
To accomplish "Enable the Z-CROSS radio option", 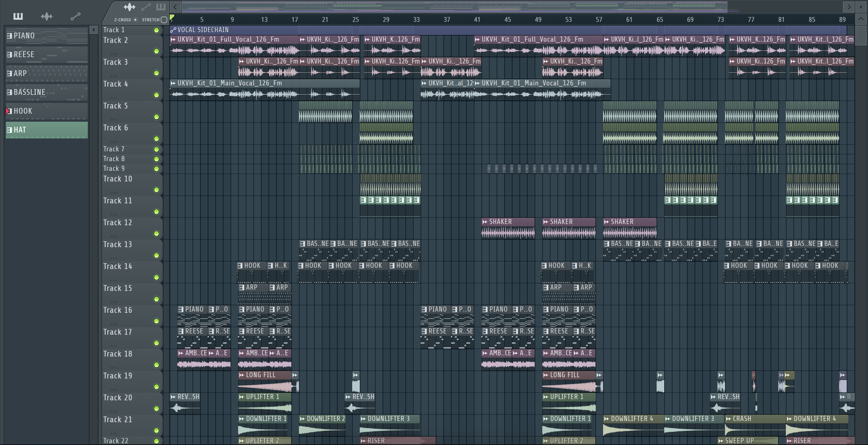I will 135,19.
